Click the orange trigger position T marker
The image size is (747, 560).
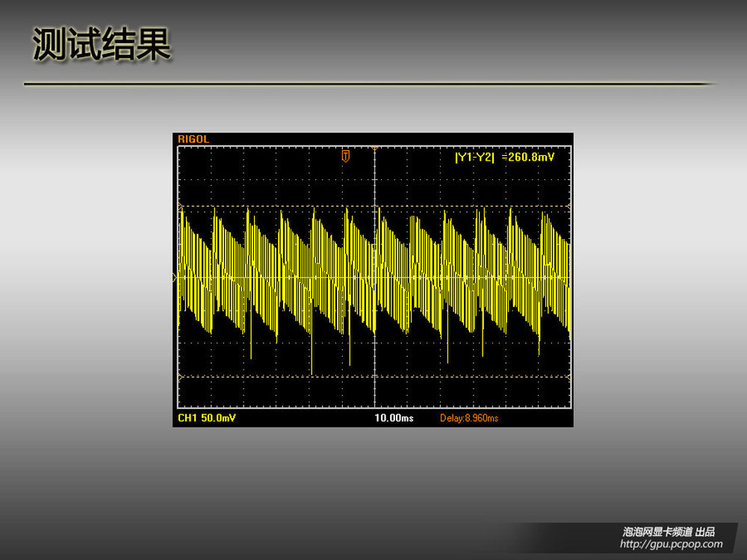pos(346,156)
